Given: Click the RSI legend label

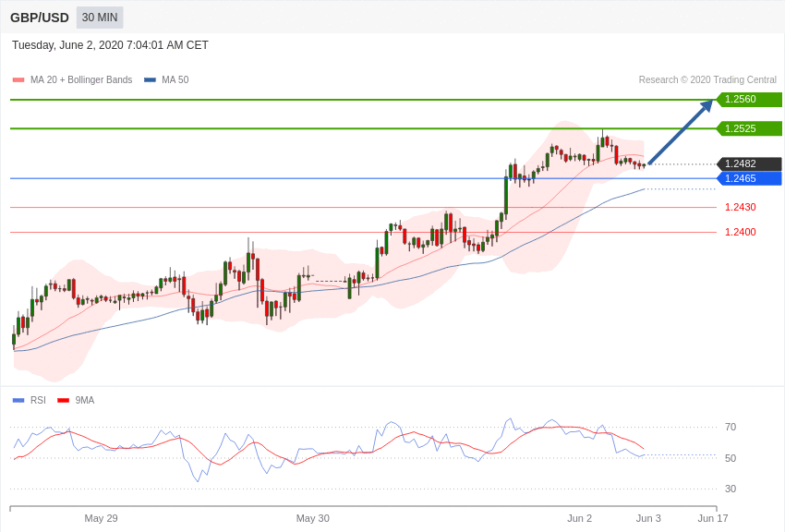Looking at the screenshot, I should pyautogui.click(x=38, y=400).
